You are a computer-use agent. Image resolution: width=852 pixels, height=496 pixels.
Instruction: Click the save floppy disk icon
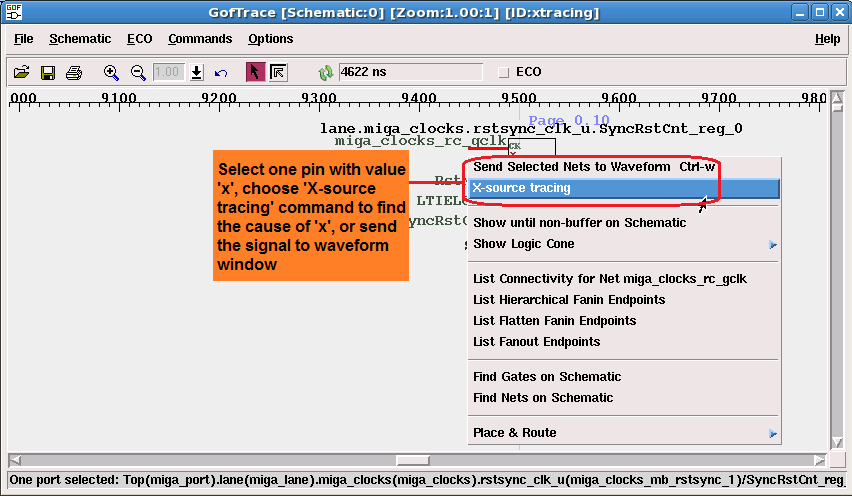[47, 72]
